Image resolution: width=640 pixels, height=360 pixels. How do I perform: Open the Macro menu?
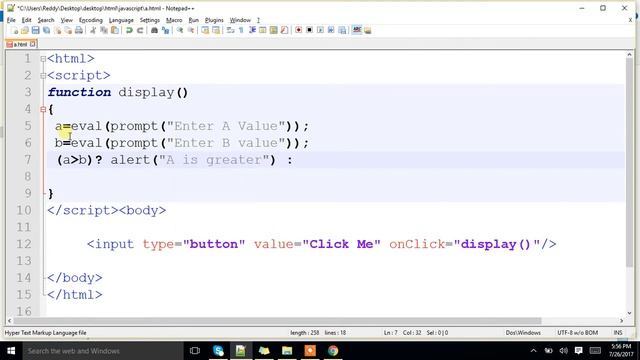(174, 20)
